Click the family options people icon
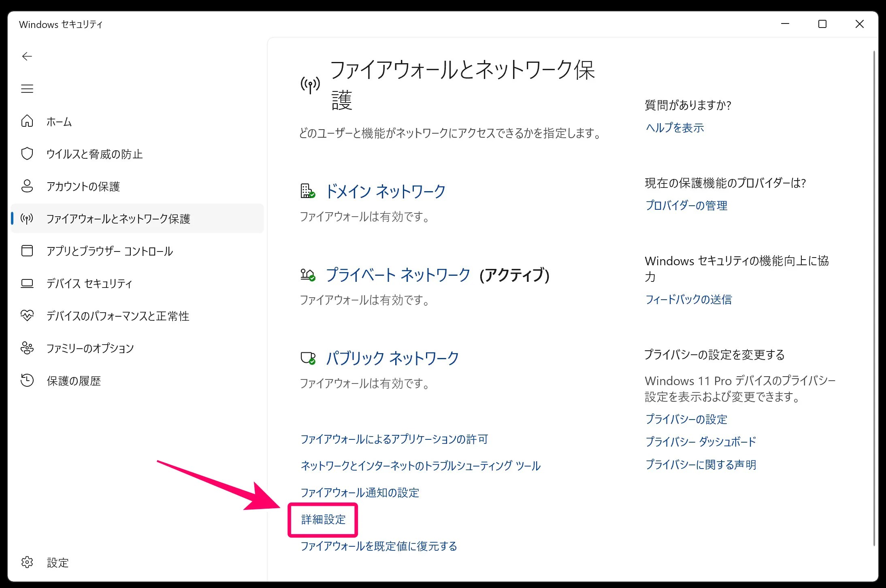Screen dimensions: 886x588 (27, 348)
